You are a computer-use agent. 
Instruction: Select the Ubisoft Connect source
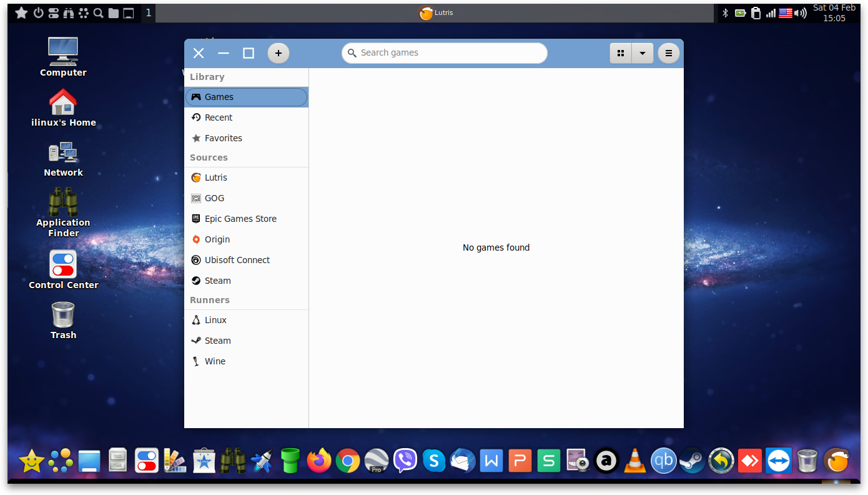pyautogui.click(x=246, y=260)
